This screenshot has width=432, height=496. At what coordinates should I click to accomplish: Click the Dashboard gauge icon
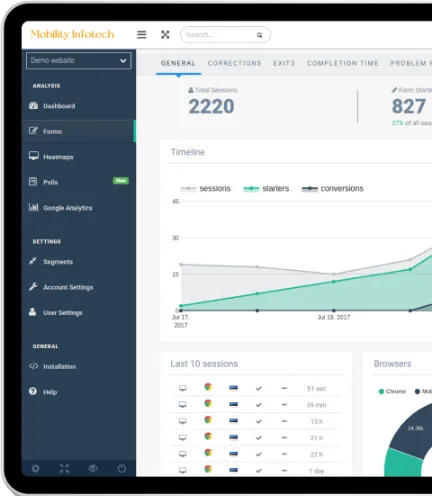click(33, 106)
